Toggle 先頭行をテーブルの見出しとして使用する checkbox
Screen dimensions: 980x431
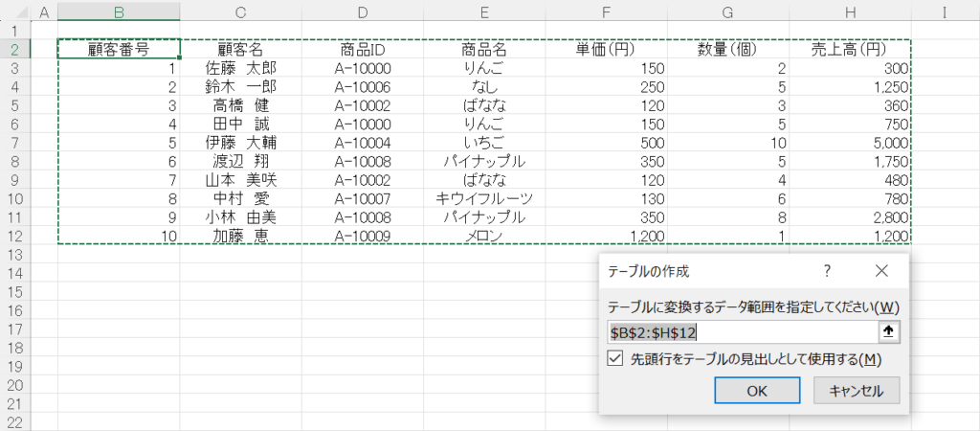pyautogui.click(x=615, y=359)
